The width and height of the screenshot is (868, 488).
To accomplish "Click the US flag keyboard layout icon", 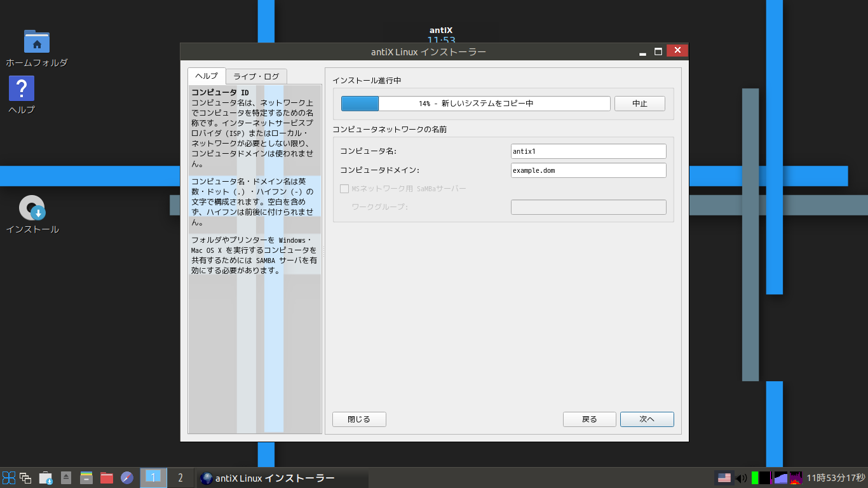I will point(724,478).
